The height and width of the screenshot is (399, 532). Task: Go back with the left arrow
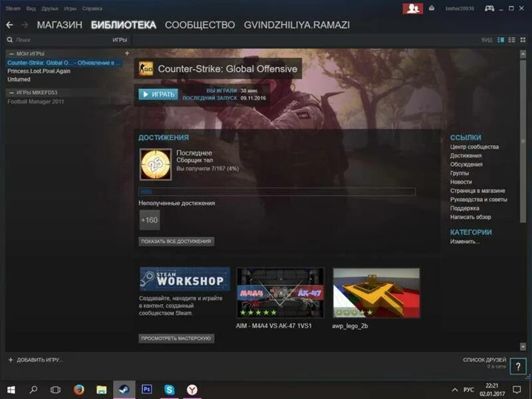9,25
